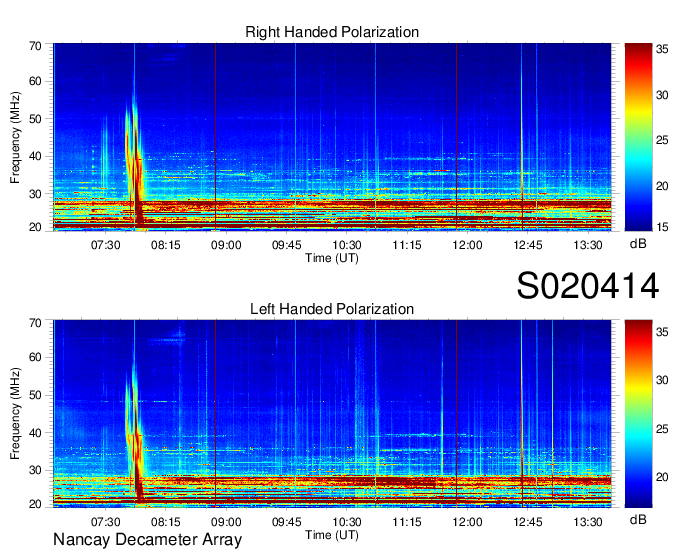Viewport: 680px width, 552px height.
Task: Click the 20 value on bottom color bar scale
Action: (662, 477)
